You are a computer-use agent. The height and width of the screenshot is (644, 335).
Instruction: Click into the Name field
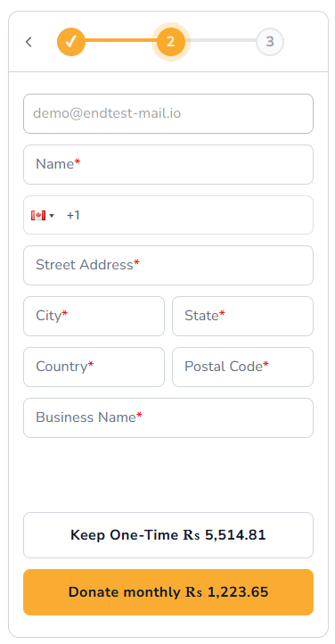168,165
